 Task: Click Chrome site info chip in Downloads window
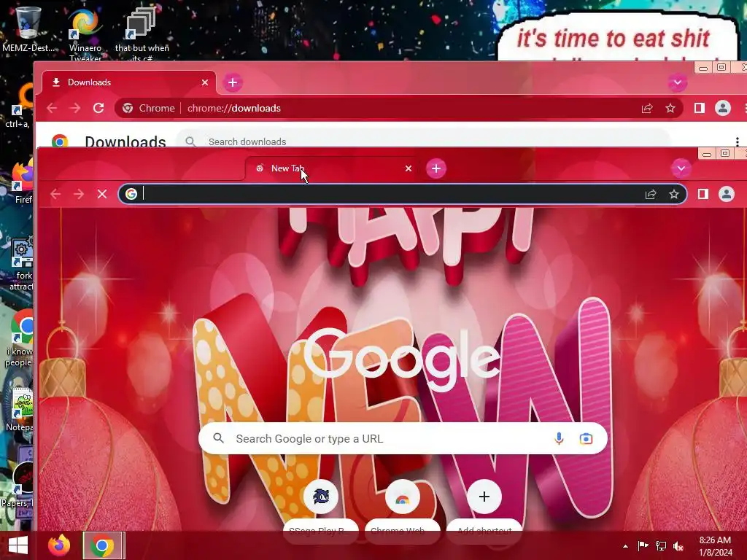[x=149, y=108]
